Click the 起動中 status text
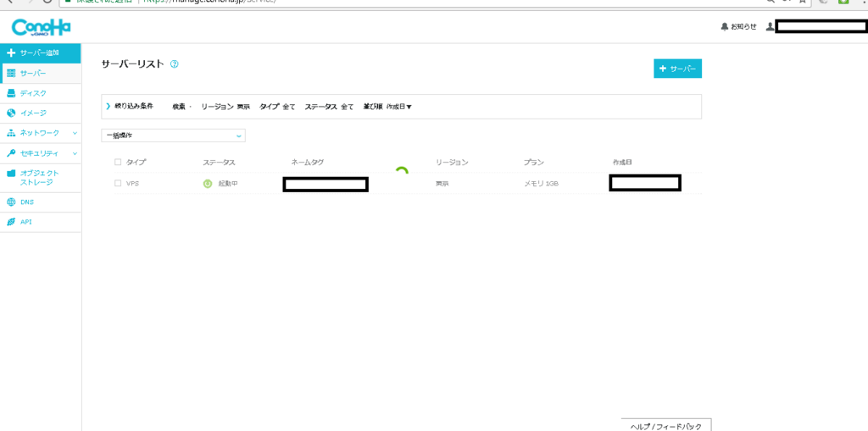Image resolution: width=868 pixels, height=431 pixels. click(x=227, y=184)
